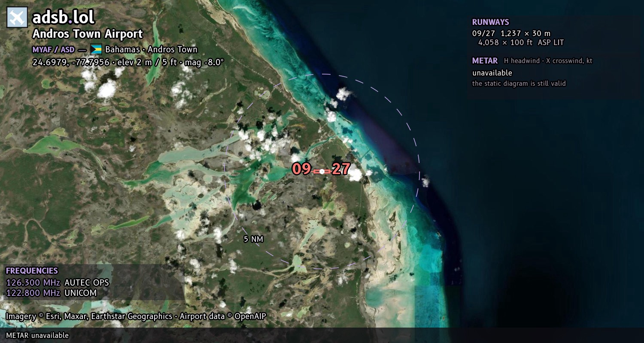Click the "unavailable" METAR value
The width and height of the screenshot is (644, 343).
(492, 73)
